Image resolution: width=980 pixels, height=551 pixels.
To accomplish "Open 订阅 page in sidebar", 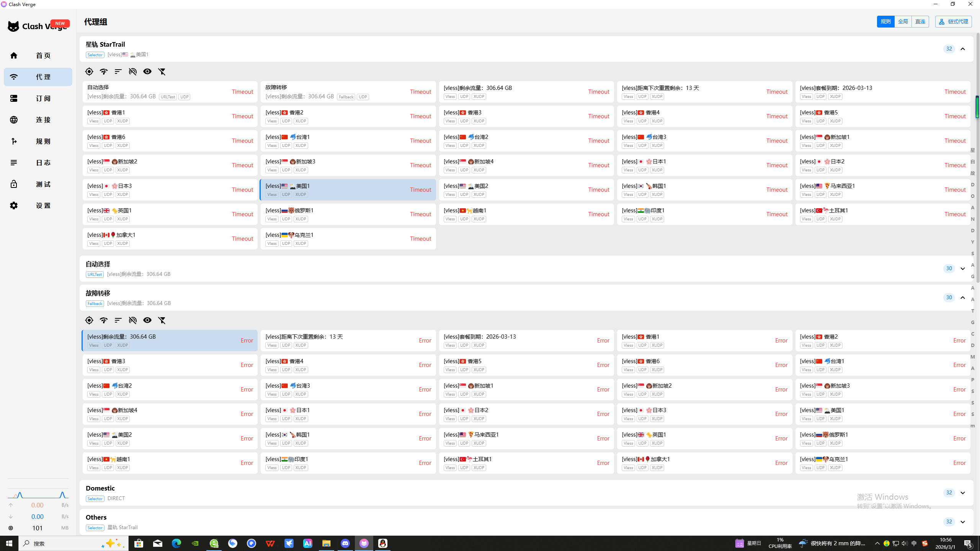I will [x=38, y=98].
